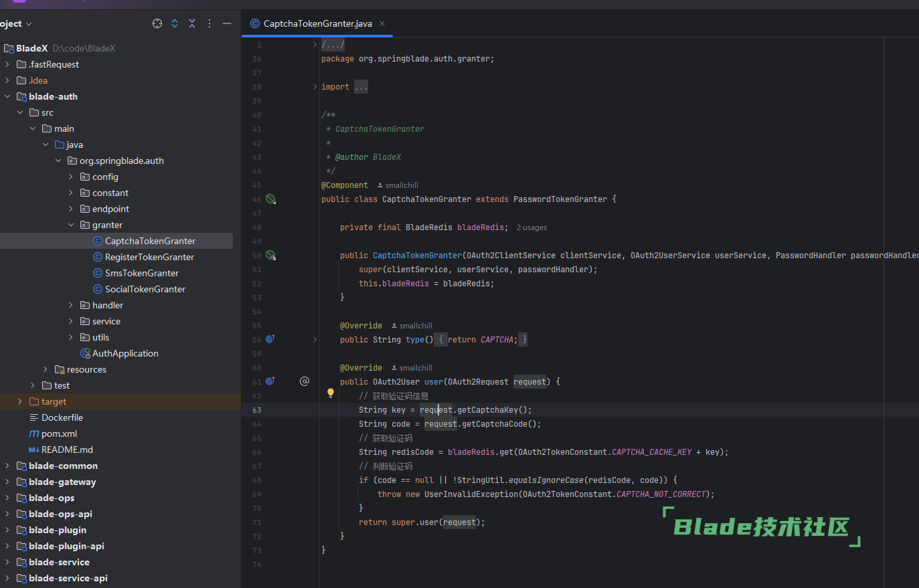This screenshot has height=588, width=919.
Task: Expand the .idea folder
Action: pyautogui.click(x=7, y=80)
